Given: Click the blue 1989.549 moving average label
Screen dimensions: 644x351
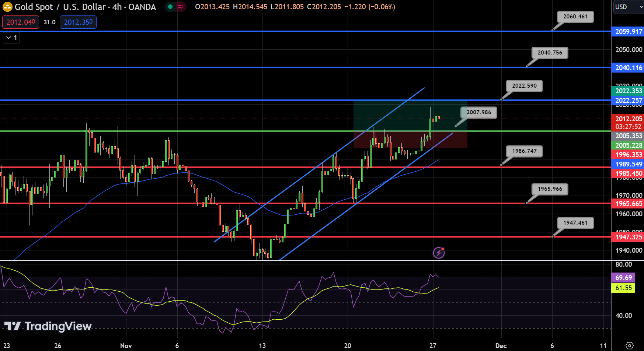Looking at the screenshot, I should click(628, 164).
